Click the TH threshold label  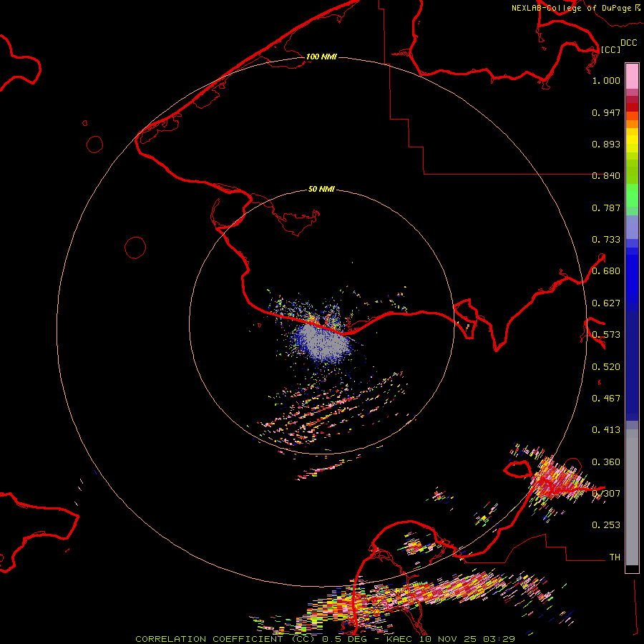click(x=615, y=557)
